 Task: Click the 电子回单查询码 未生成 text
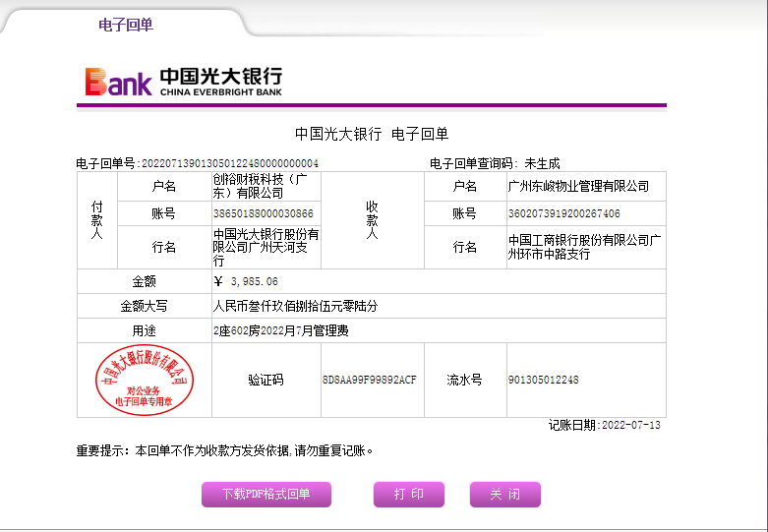point(494,163)
